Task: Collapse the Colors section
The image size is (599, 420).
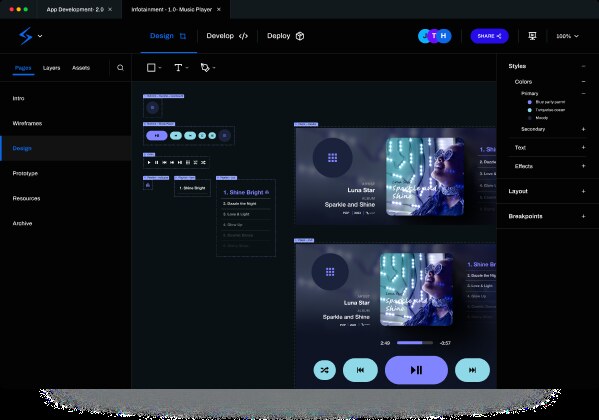Action: [x=583, y=81]
